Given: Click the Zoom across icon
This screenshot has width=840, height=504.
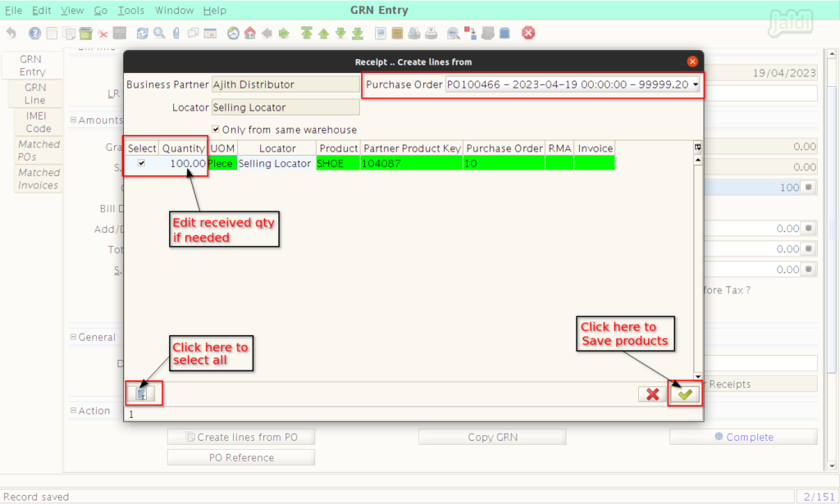Looking at the screenshot, I should coord(453,33).
